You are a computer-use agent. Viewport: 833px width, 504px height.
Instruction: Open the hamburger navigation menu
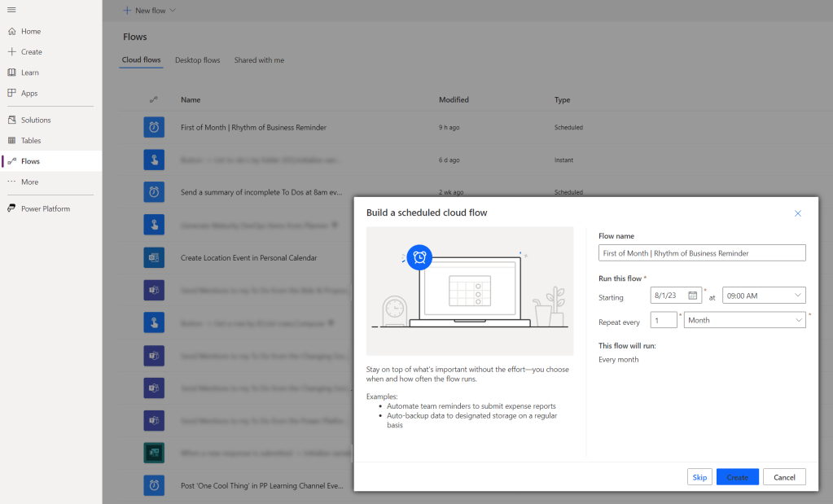click(x=11, y=10)
